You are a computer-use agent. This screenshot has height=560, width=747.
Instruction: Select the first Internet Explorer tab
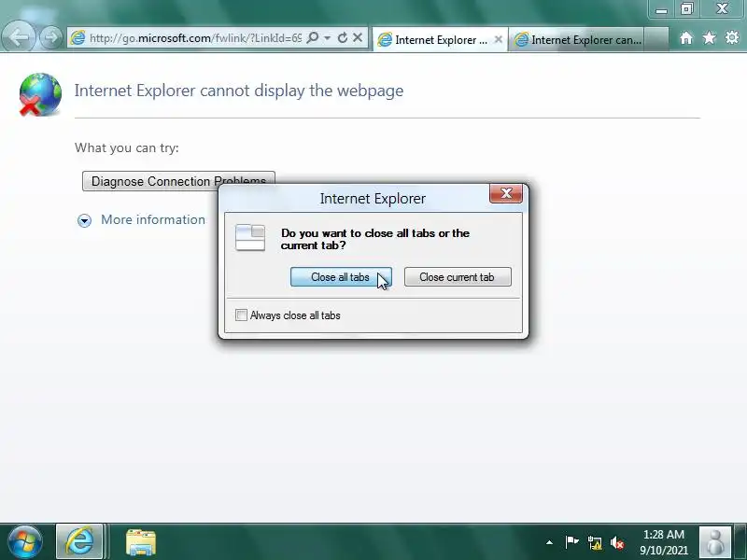click(439, 39)
